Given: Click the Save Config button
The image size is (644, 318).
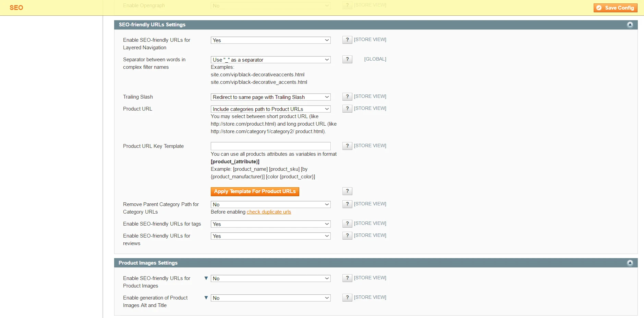Looking at the screenshot, I should click(x=615, y=8).
